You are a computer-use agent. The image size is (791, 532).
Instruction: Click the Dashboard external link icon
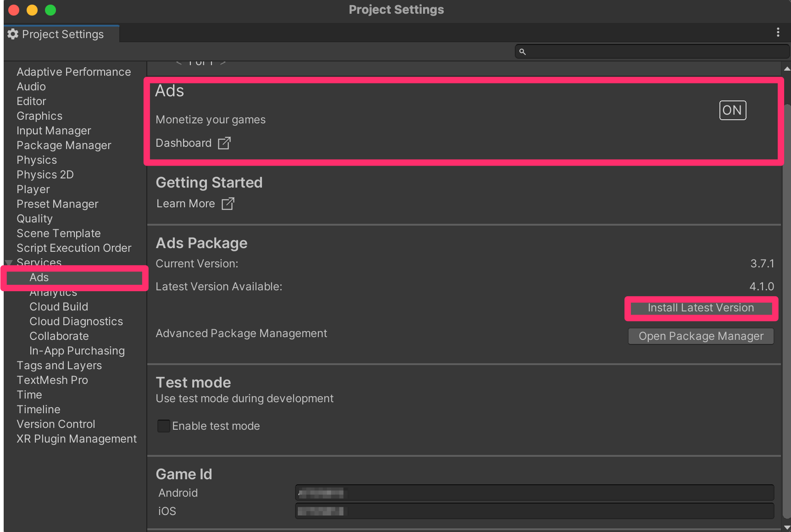[224, 143]
